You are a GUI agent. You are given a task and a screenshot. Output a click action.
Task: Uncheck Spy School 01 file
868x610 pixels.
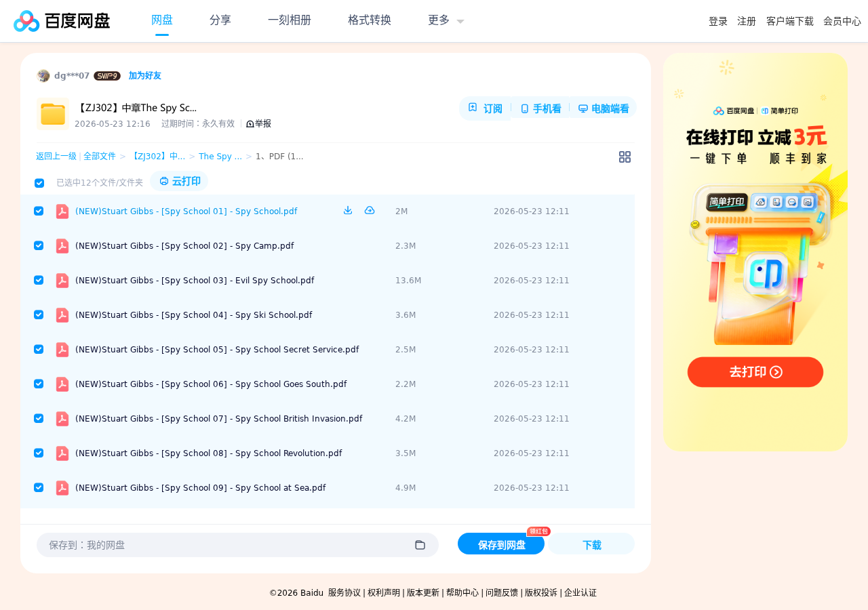tap(39, 211)
